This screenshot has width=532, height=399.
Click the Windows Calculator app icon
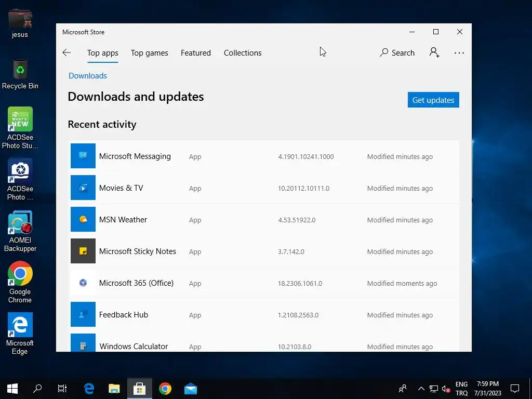pos(83,343)
